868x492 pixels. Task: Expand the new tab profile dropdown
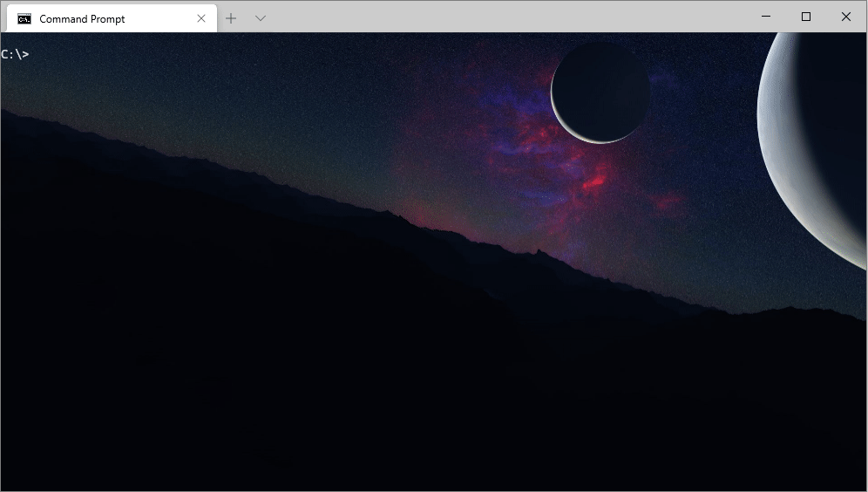click(261, 18)
